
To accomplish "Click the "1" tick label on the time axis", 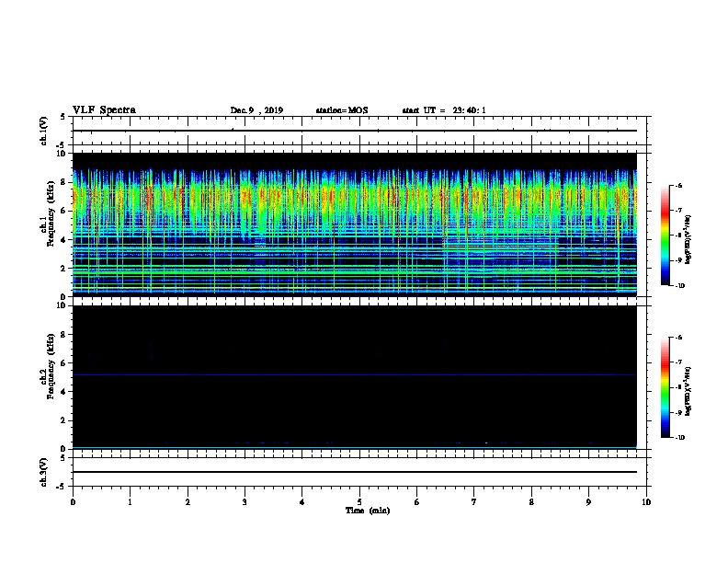I will click(x=130, y=502).
